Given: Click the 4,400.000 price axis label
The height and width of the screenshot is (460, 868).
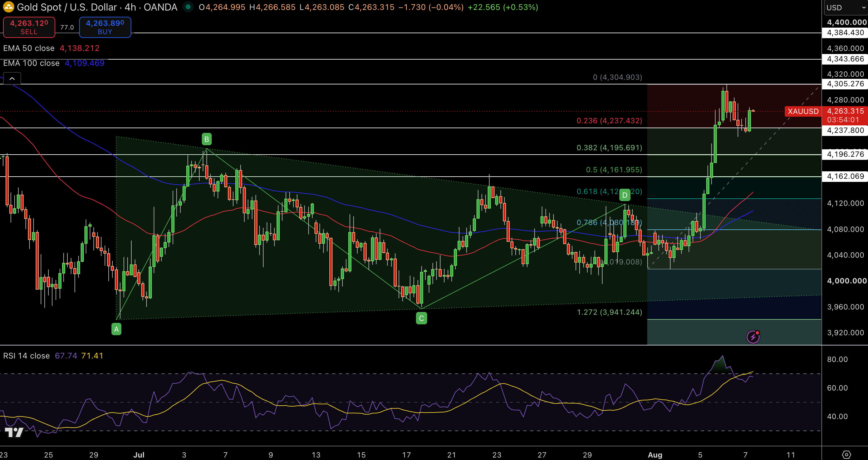Looking at the screenshot, I should click(x=847, y=22).
